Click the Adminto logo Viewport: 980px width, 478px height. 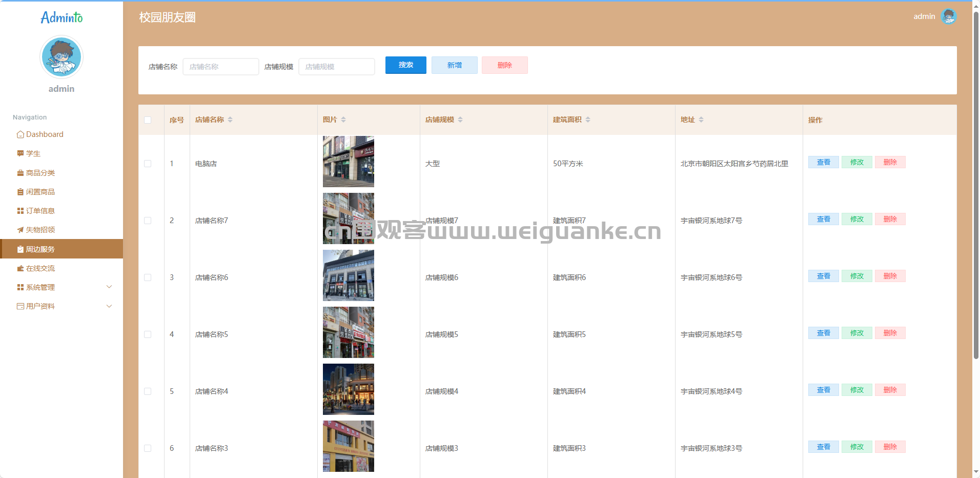(62, 17)
